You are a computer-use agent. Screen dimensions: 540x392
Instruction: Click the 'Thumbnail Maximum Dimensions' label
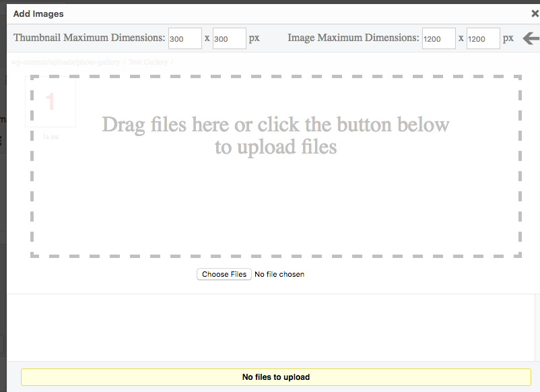click(89, 38)
